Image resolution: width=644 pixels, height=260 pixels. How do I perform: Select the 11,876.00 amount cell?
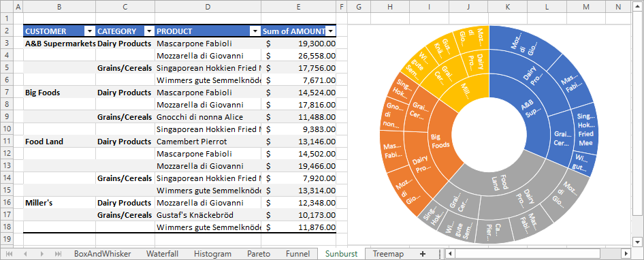coord(299,227)
